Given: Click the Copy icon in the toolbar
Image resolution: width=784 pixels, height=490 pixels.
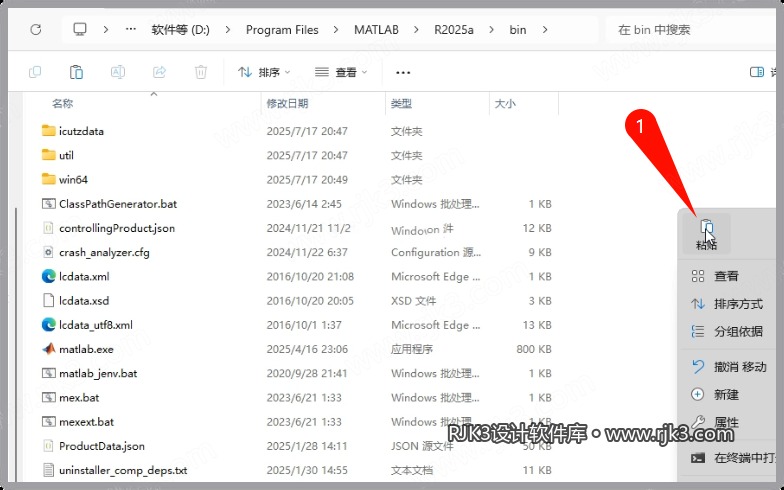Looking at the screenshot, I should [x=35, y=72].
